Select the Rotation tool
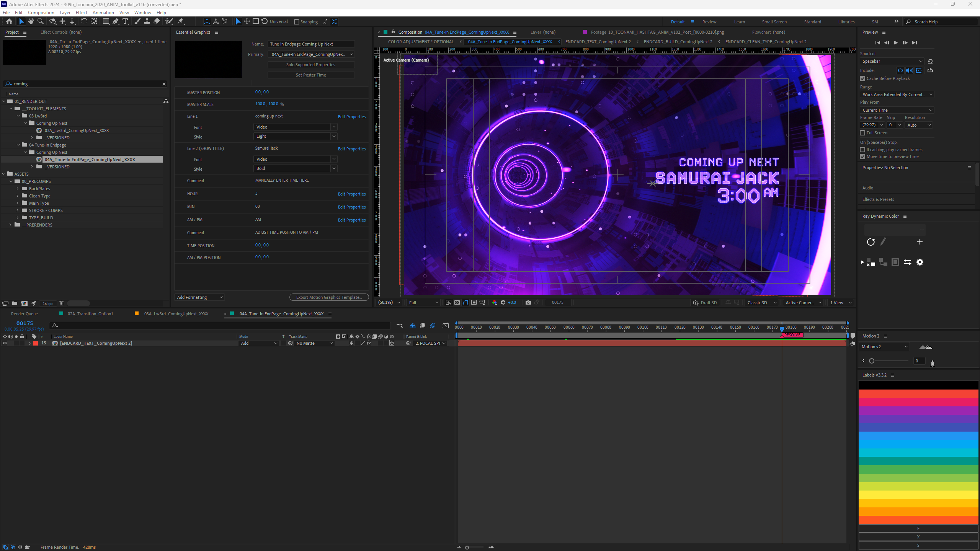The height and width of the screenshot is (551, 980). [x=84, y=21]
